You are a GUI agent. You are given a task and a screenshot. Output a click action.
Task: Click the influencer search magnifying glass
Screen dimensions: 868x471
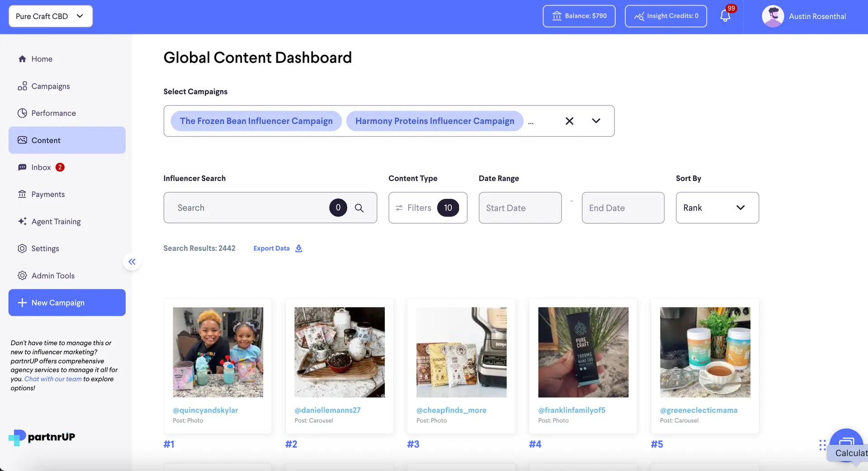click(x=360, y=208)
